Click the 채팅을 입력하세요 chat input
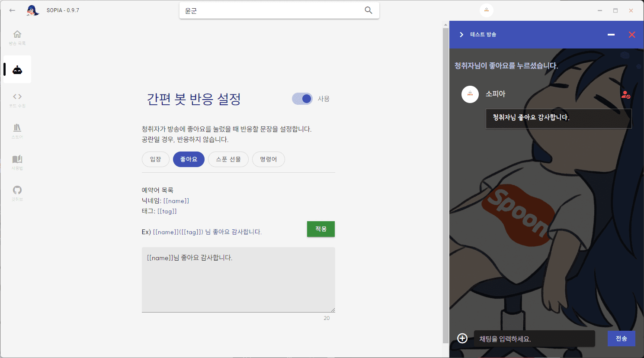The width and height of the screenshot is (644, 358). point(535,339)
